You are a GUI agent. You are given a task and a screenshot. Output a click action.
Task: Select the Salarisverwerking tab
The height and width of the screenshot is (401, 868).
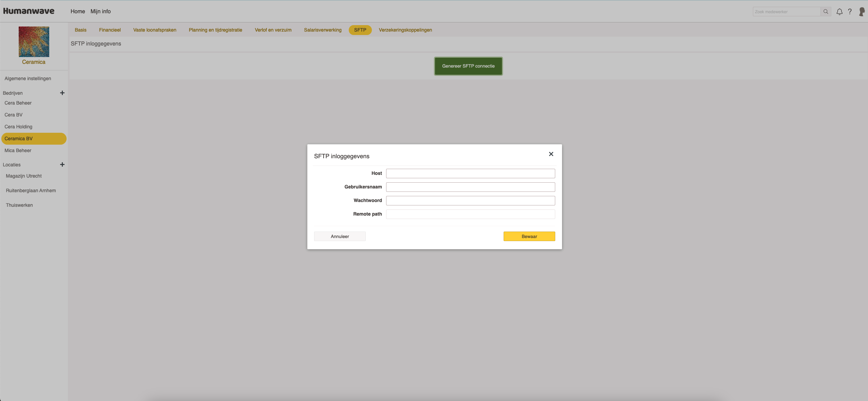pos(322,30)
